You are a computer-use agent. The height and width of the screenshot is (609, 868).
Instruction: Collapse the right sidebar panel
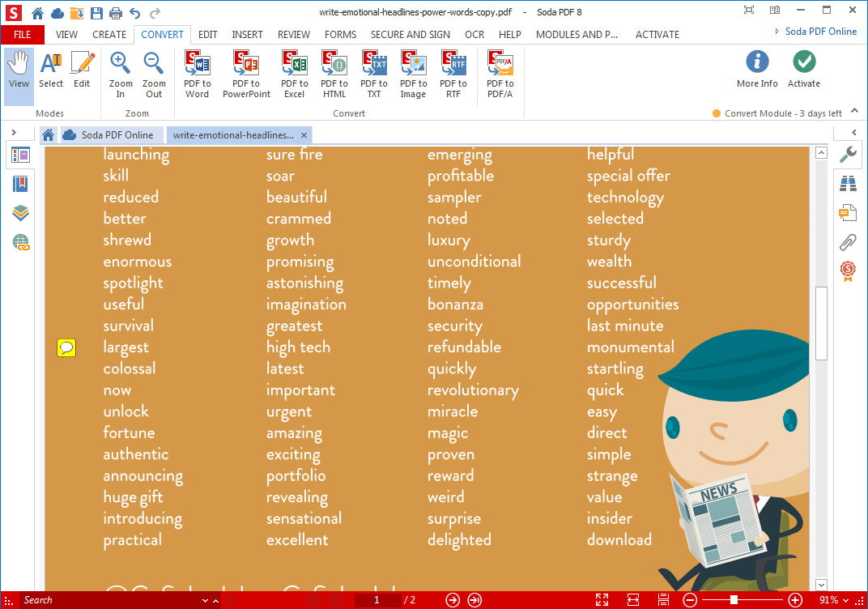pos(855,132)
